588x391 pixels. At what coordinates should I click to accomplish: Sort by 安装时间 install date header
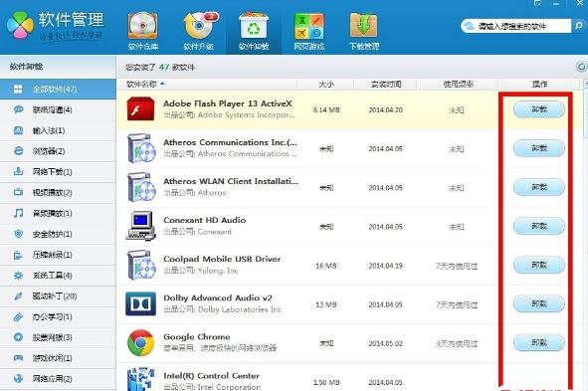pyautogui.click(x=386, y=84)
